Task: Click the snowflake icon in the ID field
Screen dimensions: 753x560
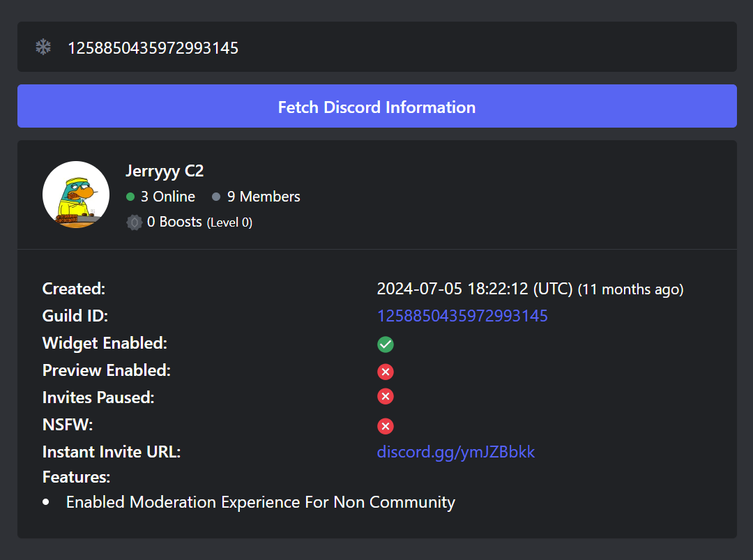Action: 43,47
